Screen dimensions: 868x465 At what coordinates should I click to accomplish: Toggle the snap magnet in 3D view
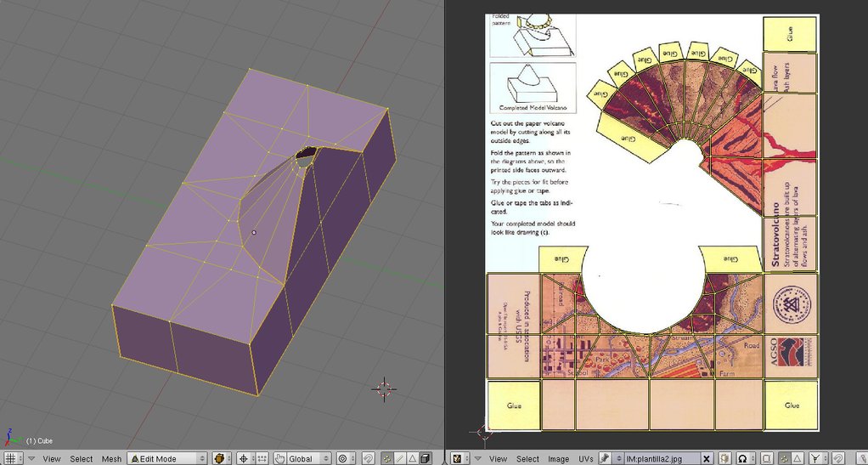(368, 458)
